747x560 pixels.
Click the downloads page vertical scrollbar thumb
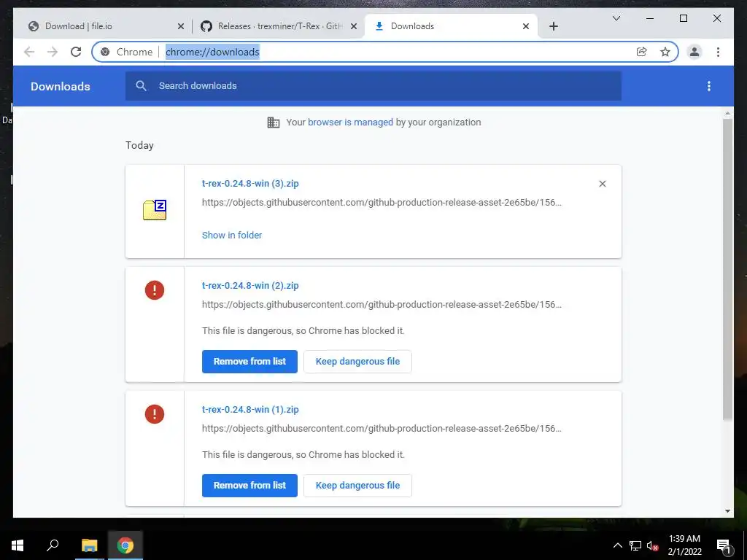(x=727, y=270)
